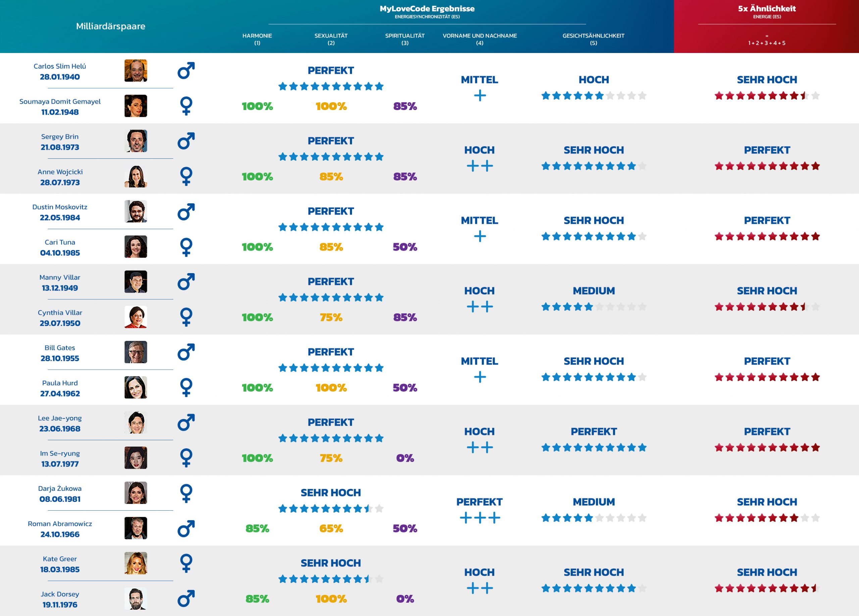Click the Milliardärspaare header title
Viewport: 859px width, 616px height.
(x=111, y=26)
